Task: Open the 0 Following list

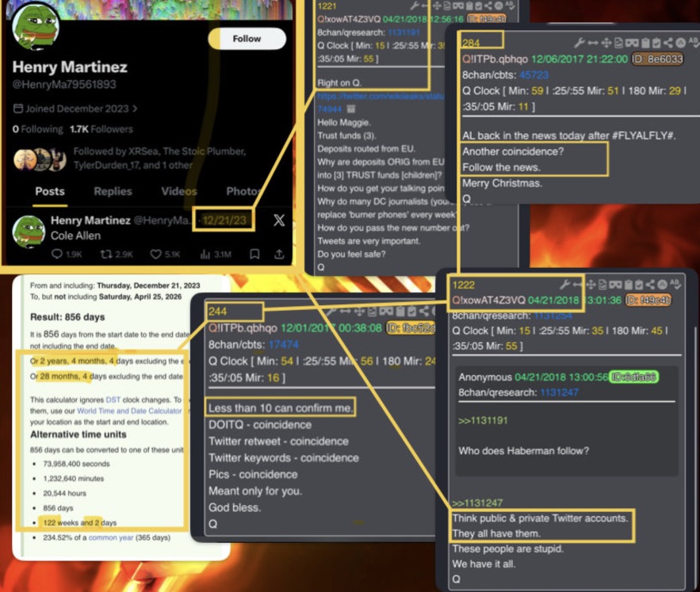Action: [x=37, y=129]
